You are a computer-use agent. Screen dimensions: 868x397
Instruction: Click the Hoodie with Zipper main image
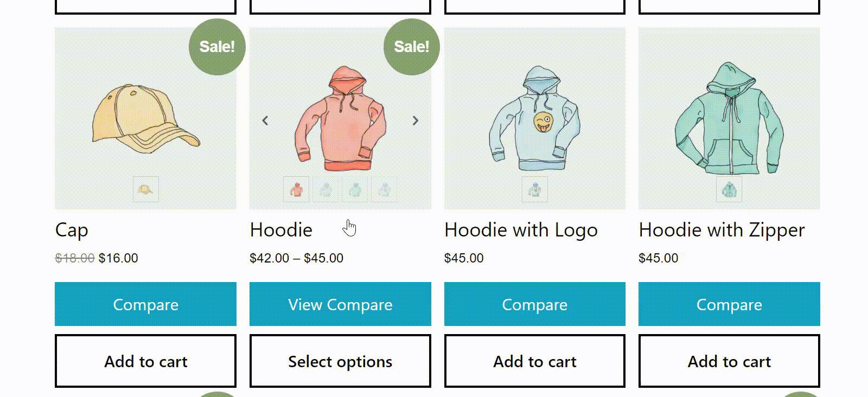click(729, 118)
